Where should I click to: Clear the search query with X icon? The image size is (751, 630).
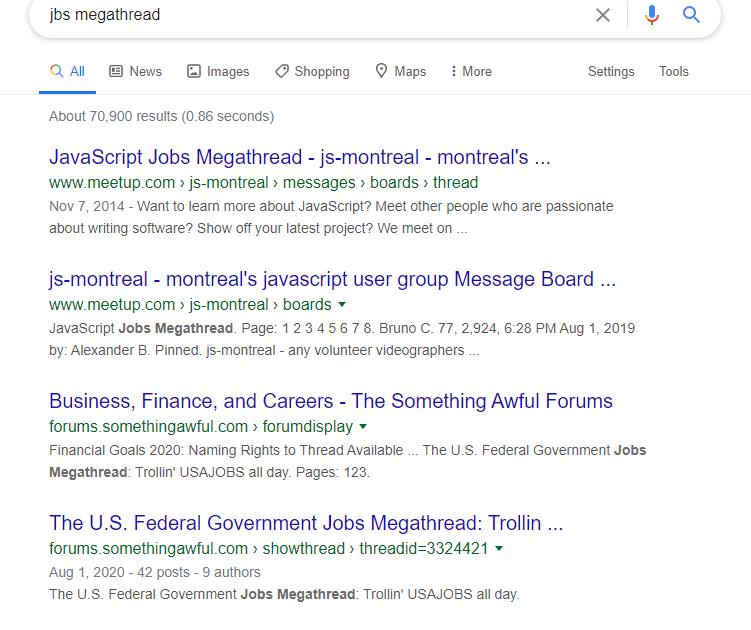[x=603, y=15]
